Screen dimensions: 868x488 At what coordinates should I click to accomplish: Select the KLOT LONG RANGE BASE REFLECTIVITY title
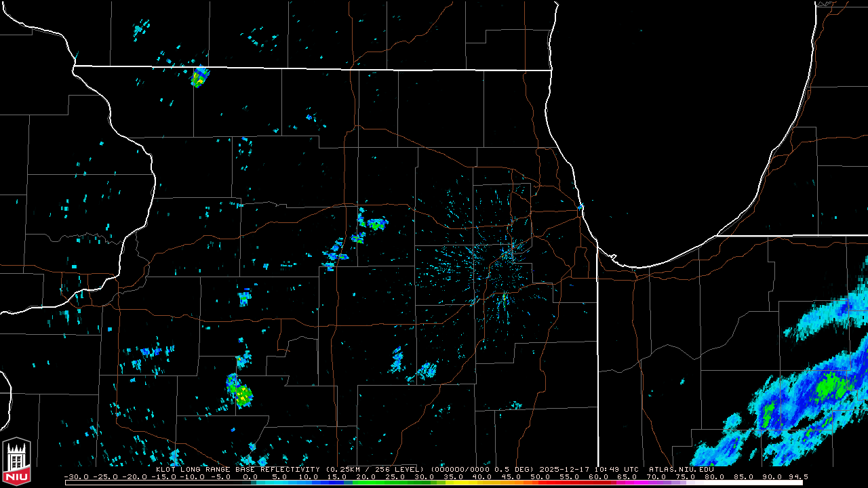coord(237,469)
